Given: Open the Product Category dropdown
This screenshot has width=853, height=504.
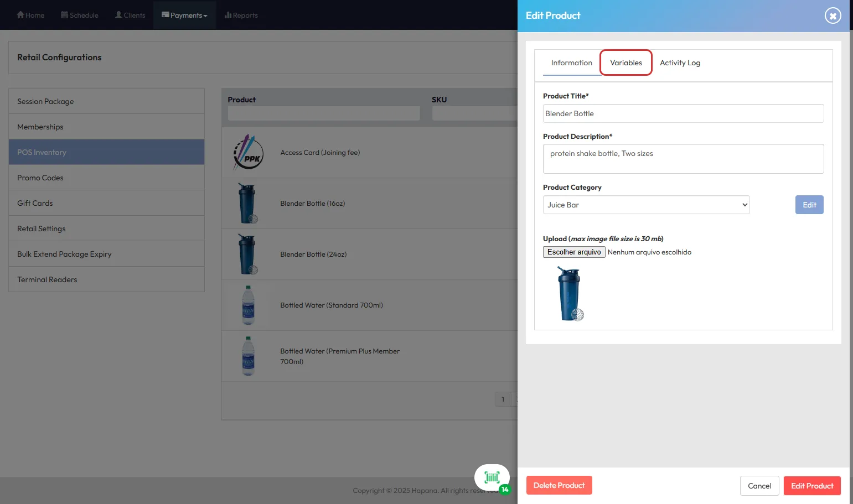Looking at the screenshot, I should click(646, 205).
